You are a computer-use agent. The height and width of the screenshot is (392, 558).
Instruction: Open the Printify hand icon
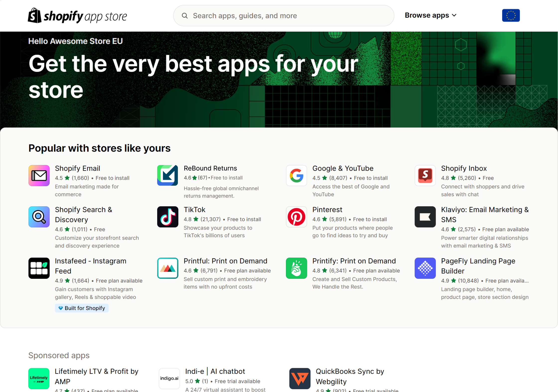(296, 268)
